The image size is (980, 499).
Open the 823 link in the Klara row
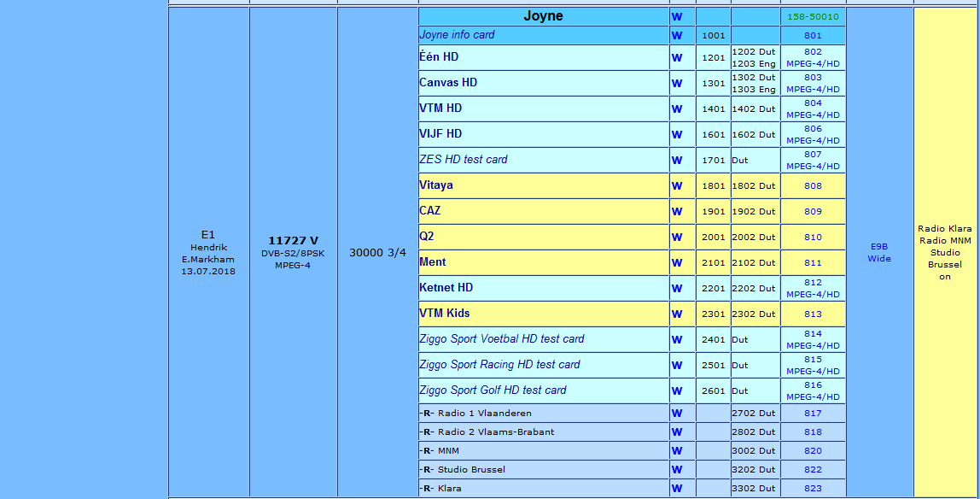813,489
